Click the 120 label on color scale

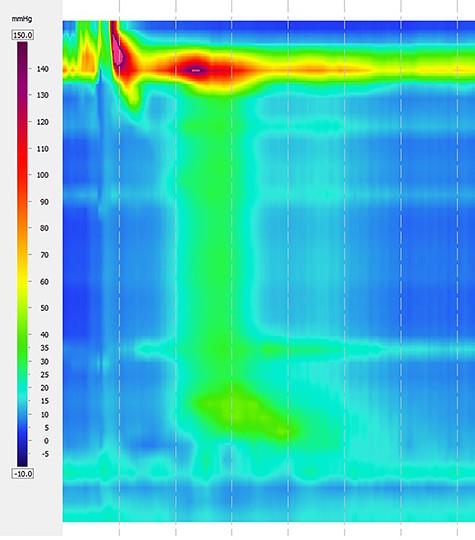(x=43, y=122)
